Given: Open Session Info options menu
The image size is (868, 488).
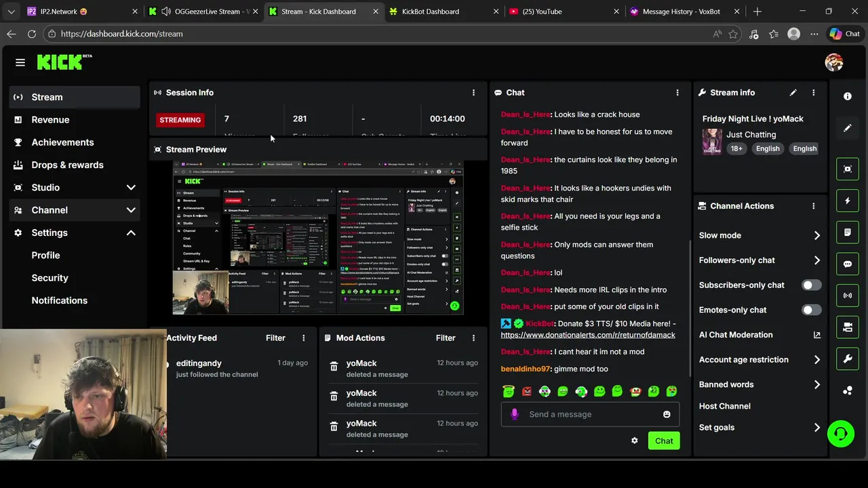Looking at the screenshot, I should (473, 92).
